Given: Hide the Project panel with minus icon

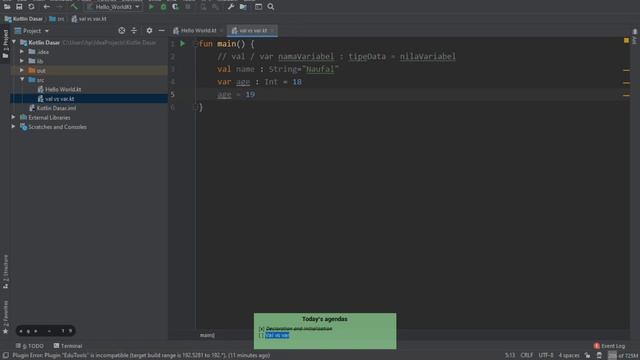Looking at the screenshot, I should [162, 31].
